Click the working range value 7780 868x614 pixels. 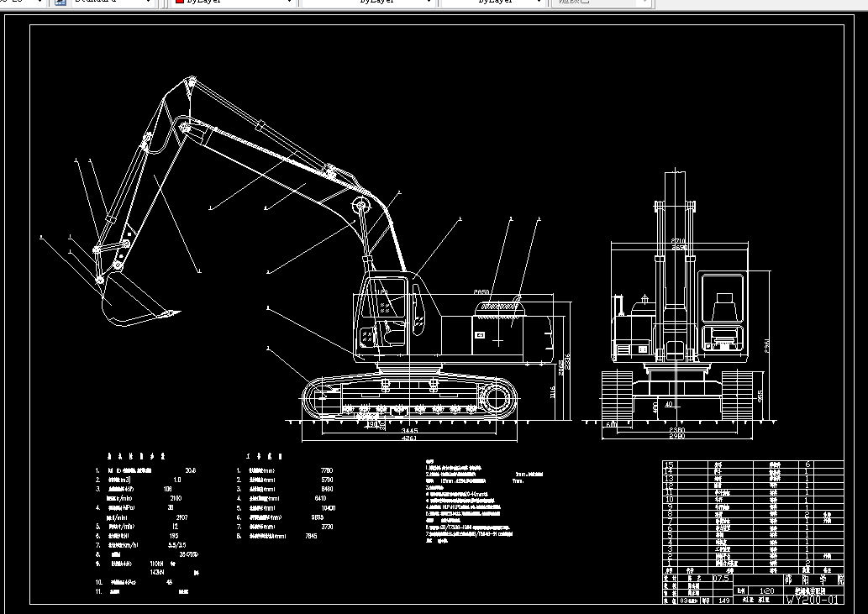[327, 470]
